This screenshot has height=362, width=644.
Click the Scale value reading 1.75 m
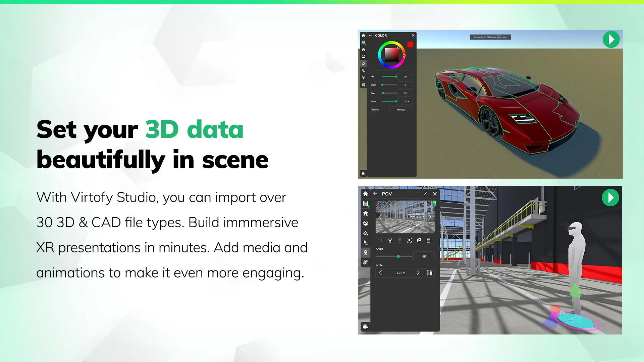click(401, 273)
